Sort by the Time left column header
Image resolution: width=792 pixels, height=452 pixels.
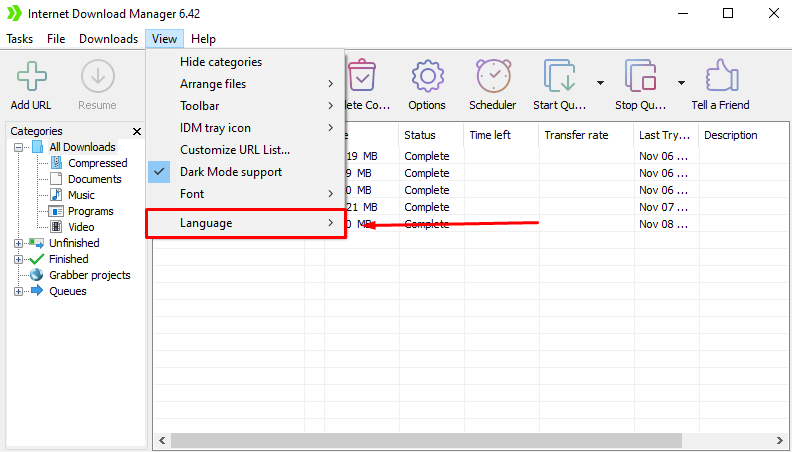[x=501, y=135]
